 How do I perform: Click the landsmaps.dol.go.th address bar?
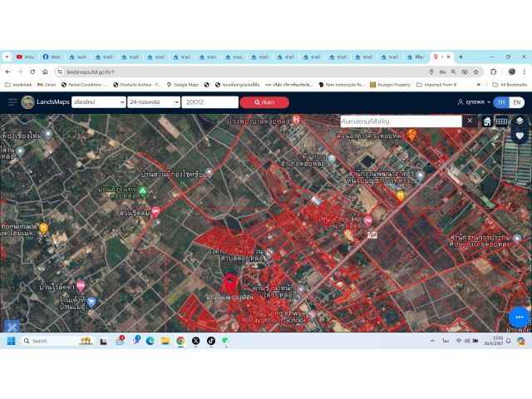point(244,71)
